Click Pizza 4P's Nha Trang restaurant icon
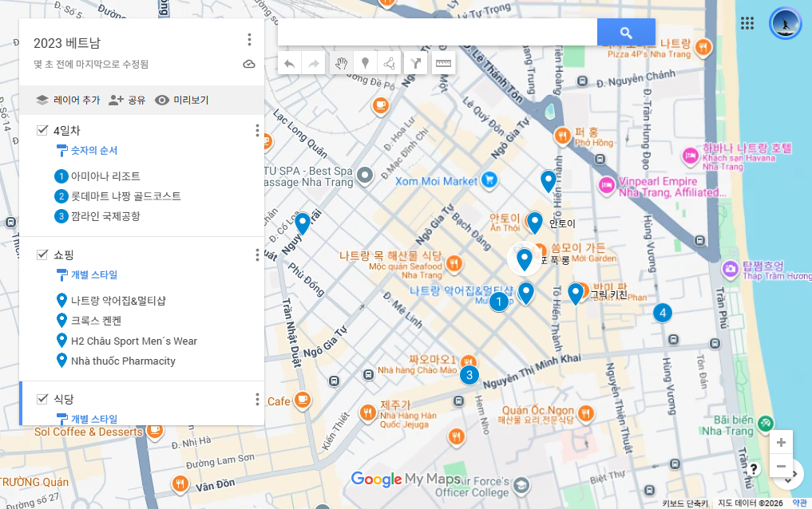This screenshot has width=812, height=509. [703, 48]
